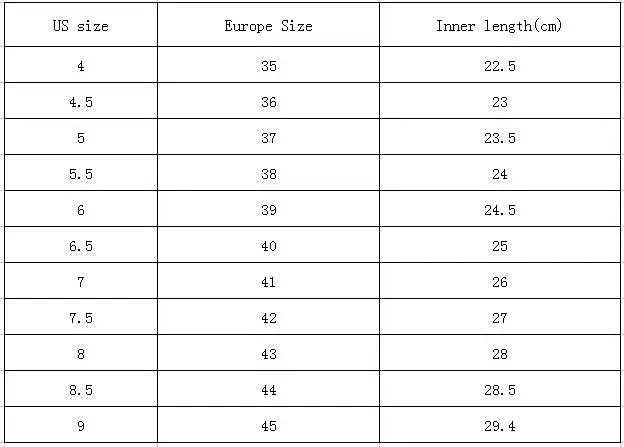Click the inner length 29.4 cell
The image size is (624, 447).
[499, 426]
